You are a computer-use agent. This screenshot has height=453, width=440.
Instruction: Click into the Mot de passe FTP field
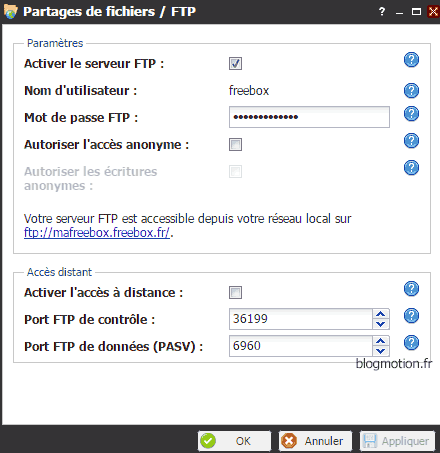coord(309,117)
